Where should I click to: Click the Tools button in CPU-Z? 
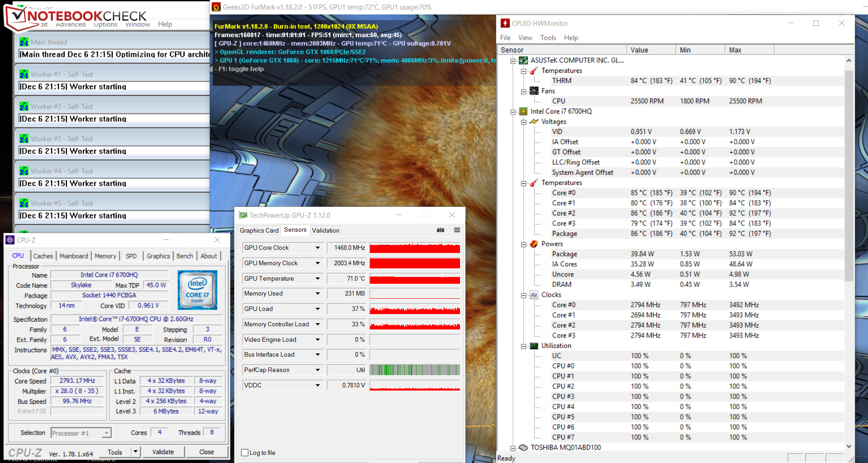(x=115, y=452)
